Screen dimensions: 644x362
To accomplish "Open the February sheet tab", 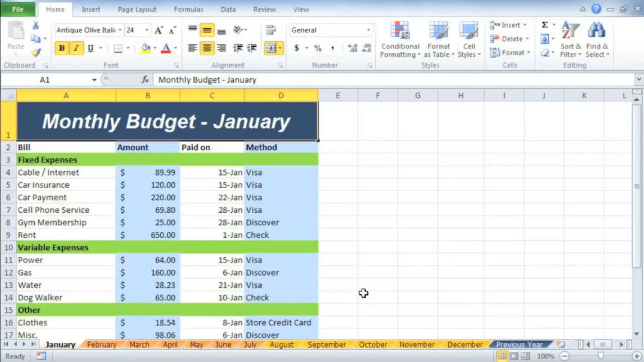I will 102,345.
